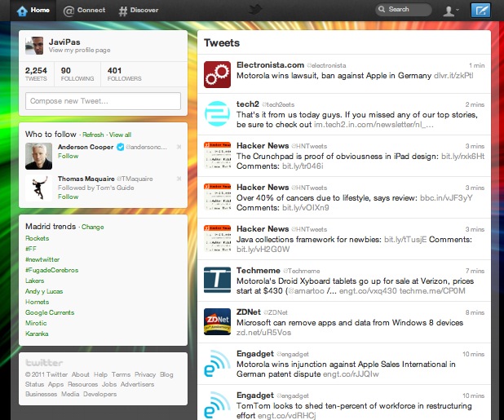504x420 pixels.
Task: Open the Karanka trend
Action: click(37, 334)
